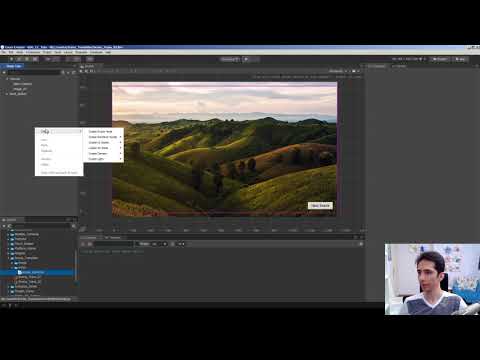Switch to the Node Tree tab
480x360 pixels.
click(13, 66)
